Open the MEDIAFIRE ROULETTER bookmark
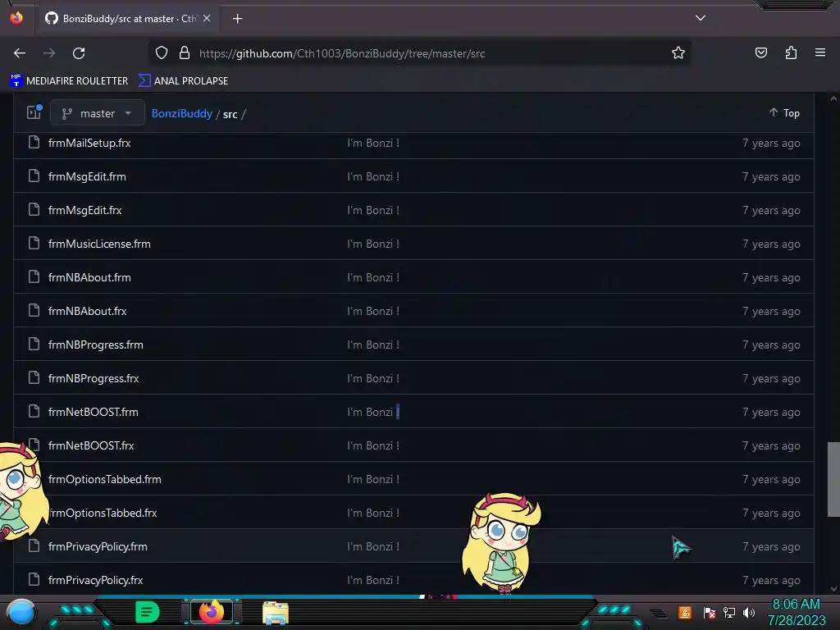The height and width of the screenshot is (630, 840). tap(69, 81)
